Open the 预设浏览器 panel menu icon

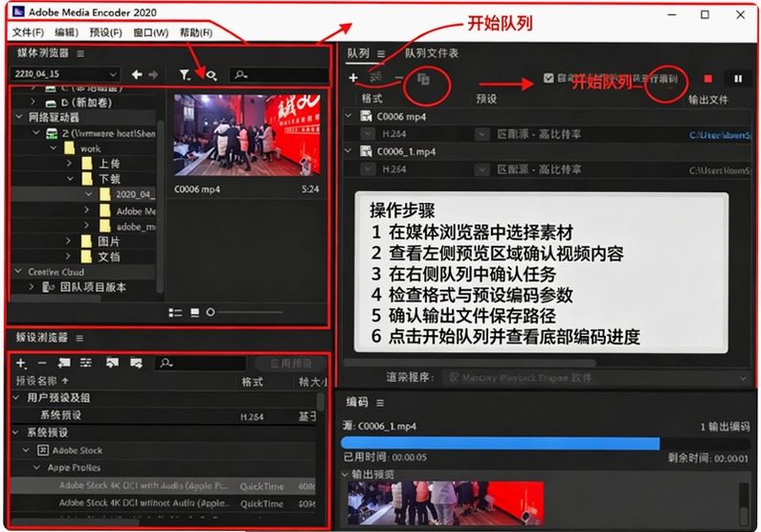coord(79,338)
